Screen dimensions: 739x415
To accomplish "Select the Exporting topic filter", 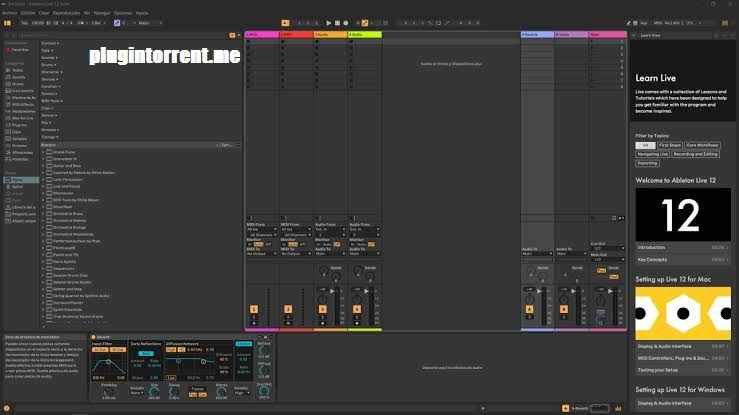I will (x=647, y=163).
